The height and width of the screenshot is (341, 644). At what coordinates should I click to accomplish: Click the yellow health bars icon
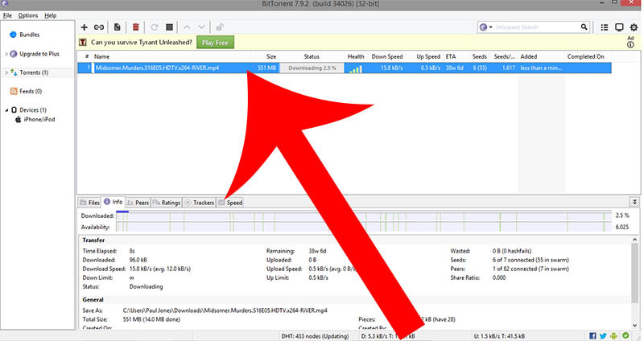coord(356,69)
